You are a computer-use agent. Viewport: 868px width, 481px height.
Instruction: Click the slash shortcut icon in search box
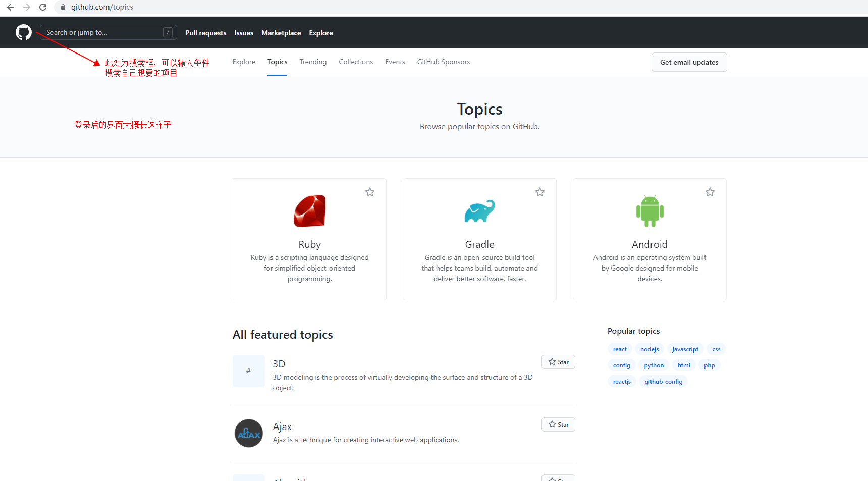click(x=168, y=32)
